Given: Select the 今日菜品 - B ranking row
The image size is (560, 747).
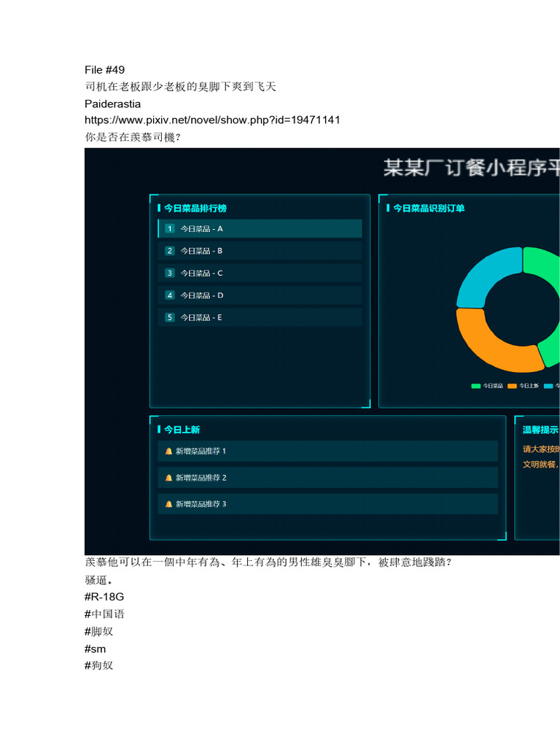Looking at the screenshot, I should point(260,251).
